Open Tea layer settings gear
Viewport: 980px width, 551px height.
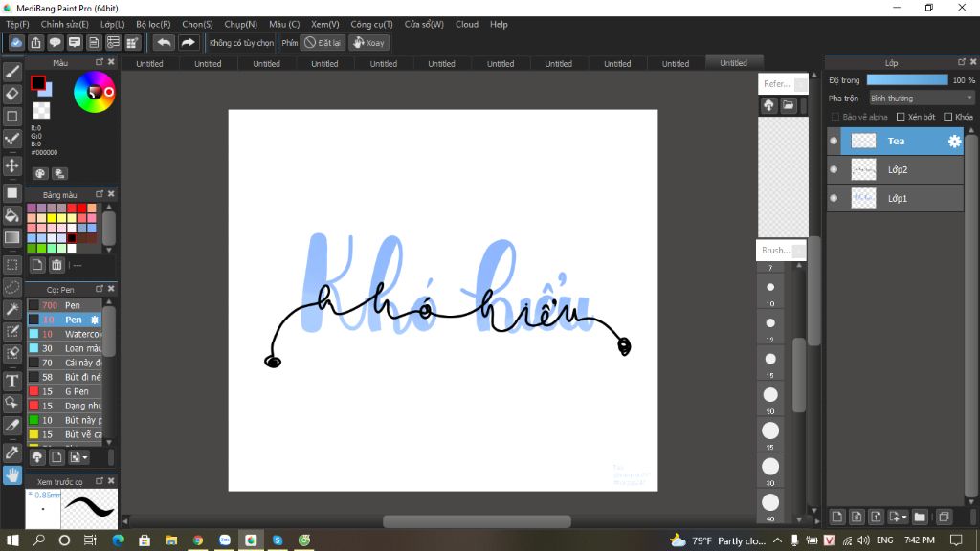tap(954, 142)
